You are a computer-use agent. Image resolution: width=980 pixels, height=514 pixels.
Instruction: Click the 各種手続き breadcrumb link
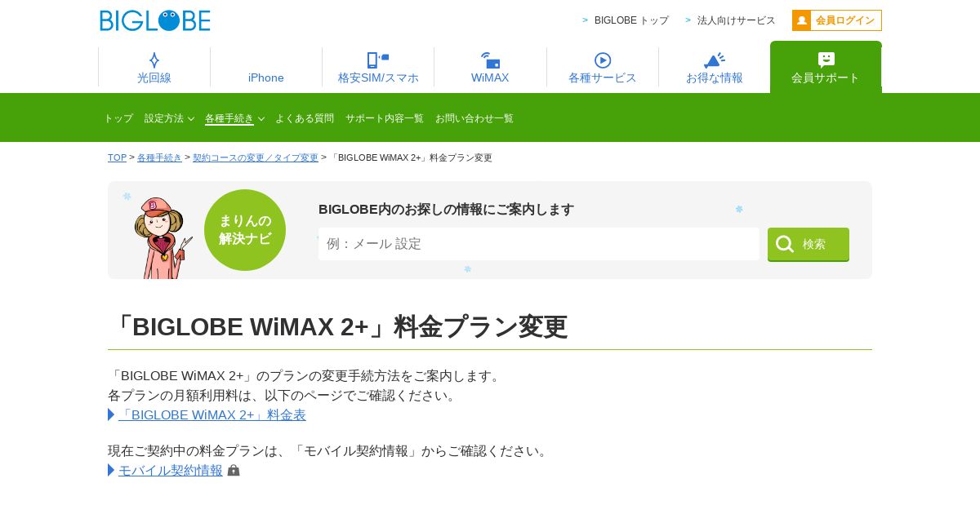click(159, 157)
